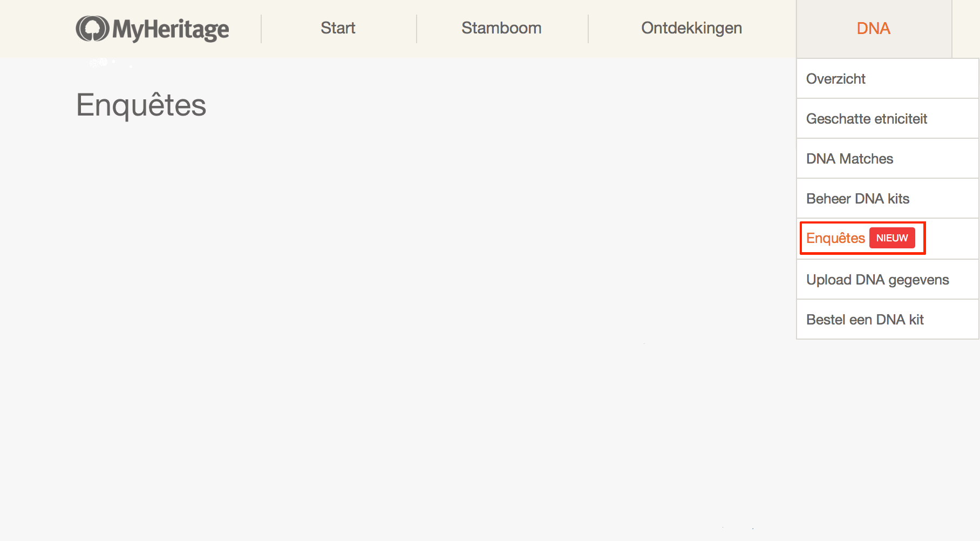Click blank row space right of NIEUW badge

coord(952,238)
